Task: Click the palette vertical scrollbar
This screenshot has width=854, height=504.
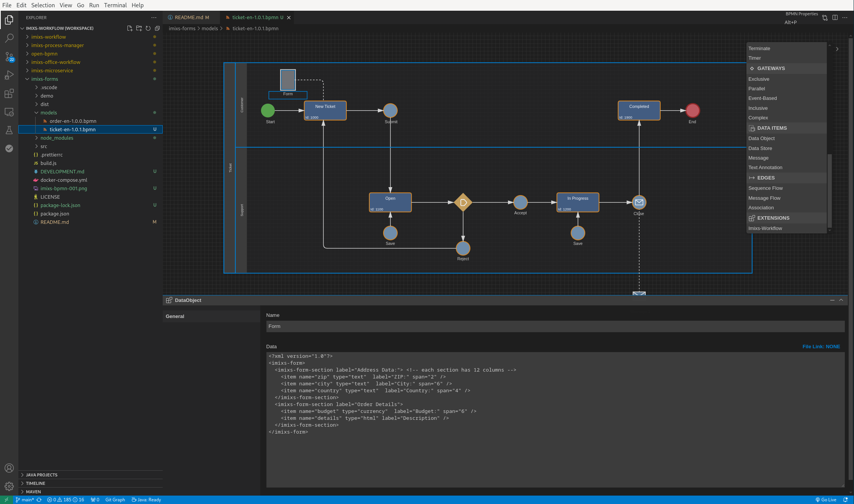Action: point(830,190)
